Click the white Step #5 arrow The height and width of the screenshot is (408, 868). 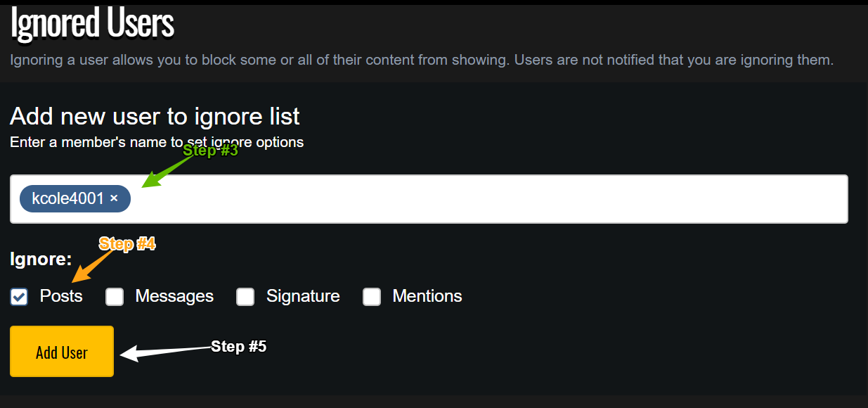pos(165,350)
